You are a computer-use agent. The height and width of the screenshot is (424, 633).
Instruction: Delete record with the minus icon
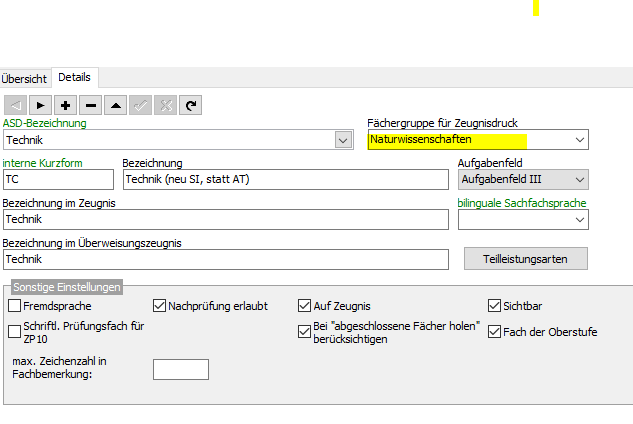(91, 104)
